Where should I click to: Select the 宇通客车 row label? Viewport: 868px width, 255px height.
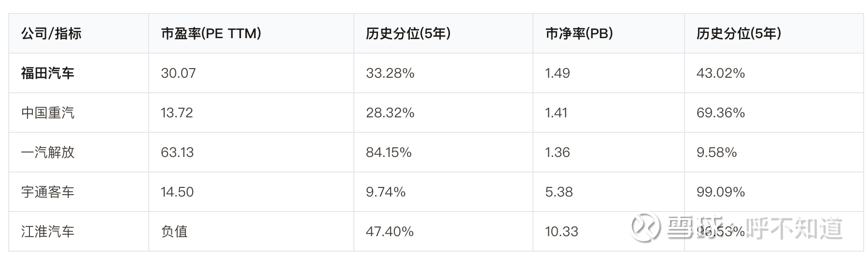(x=48, y=192)
